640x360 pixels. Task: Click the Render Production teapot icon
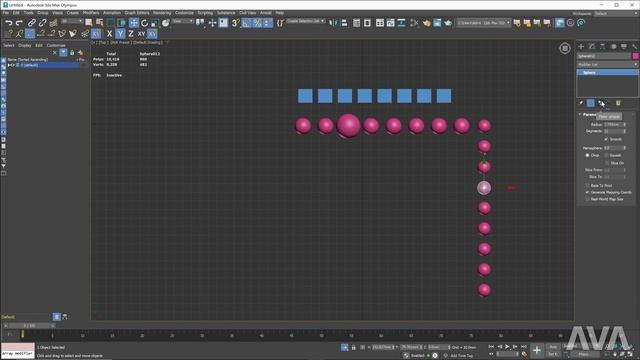448,23
